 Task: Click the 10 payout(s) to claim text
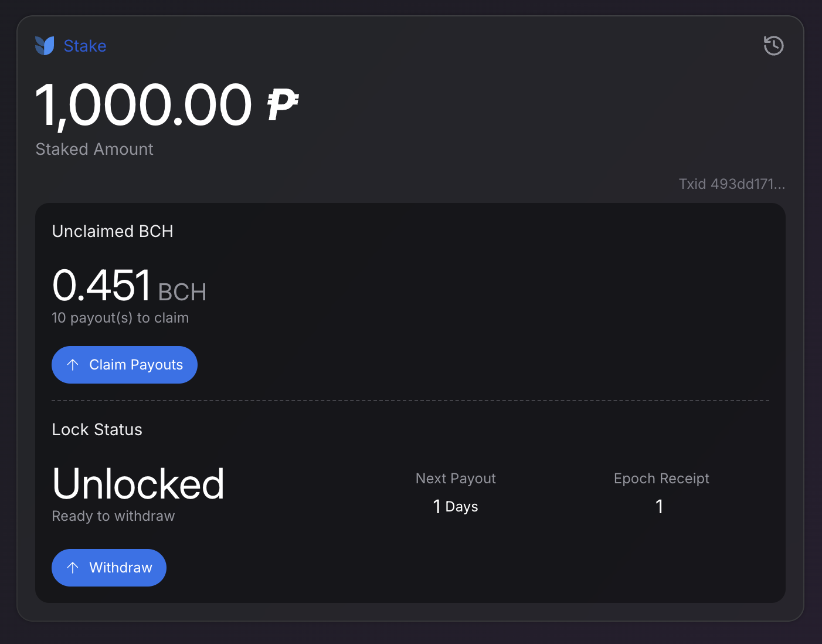[120, 317]
